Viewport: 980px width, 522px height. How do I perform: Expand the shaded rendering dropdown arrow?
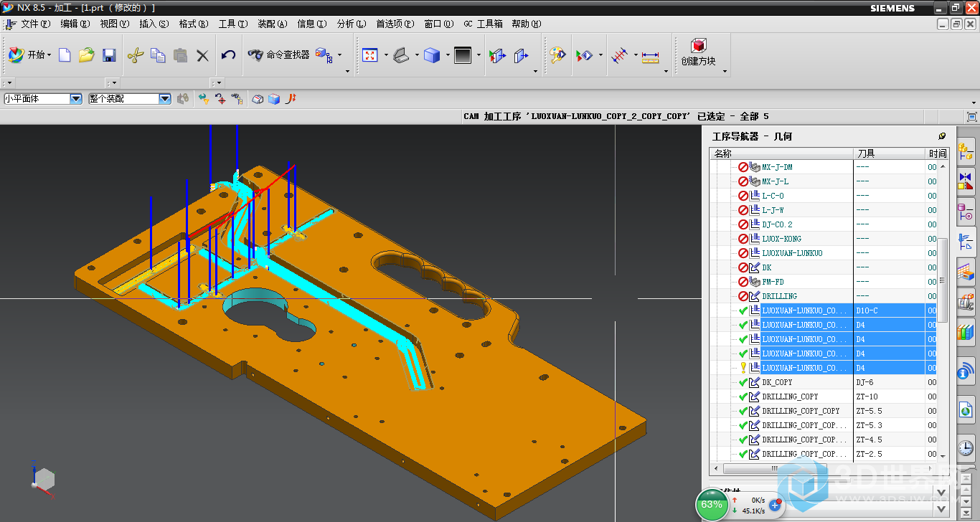pyautogui.click(x=448, y=54)
